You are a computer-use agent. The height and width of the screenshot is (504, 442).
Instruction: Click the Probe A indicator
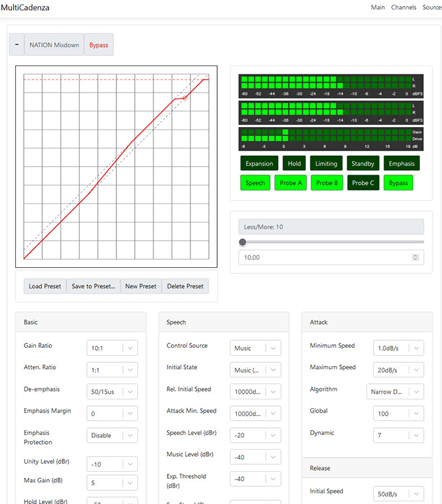point(290,183)
